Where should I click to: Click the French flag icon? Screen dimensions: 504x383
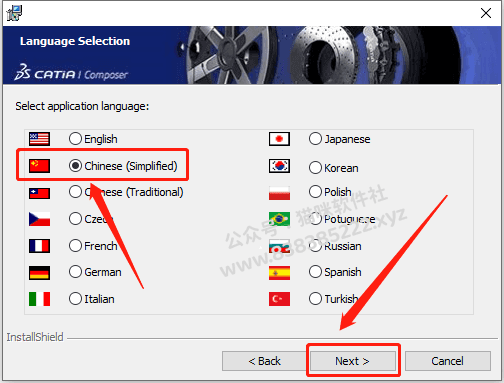[39, 246]
